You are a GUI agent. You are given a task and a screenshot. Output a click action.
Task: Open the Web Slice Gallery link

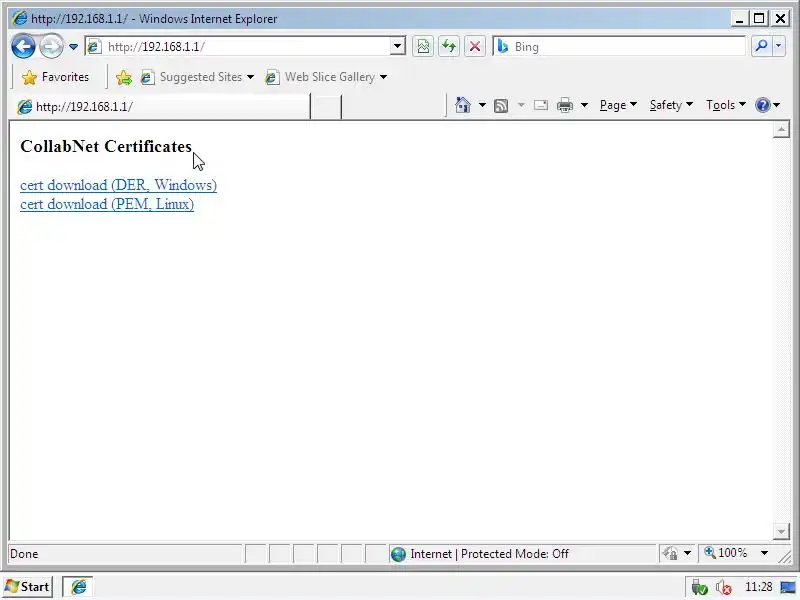pyautogui.click(x=320, y=77)
